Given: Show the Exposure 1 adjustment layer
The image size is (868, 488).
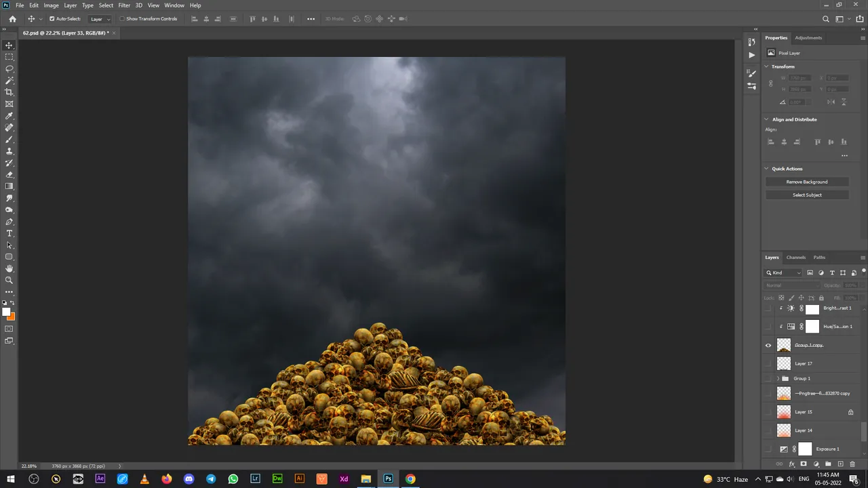Looking at the screenshot, I should point(768,449).
